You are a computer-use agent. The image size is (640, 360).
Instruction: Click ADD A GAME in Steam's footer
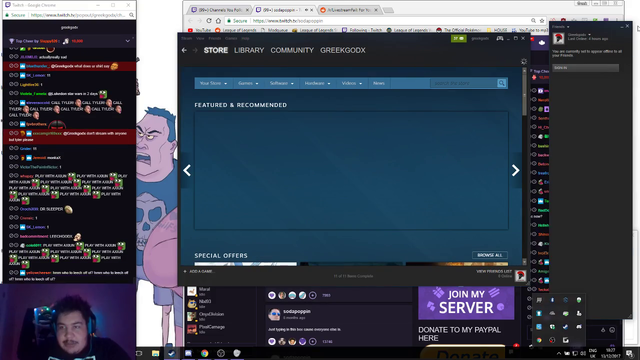[x=199, y=271]
